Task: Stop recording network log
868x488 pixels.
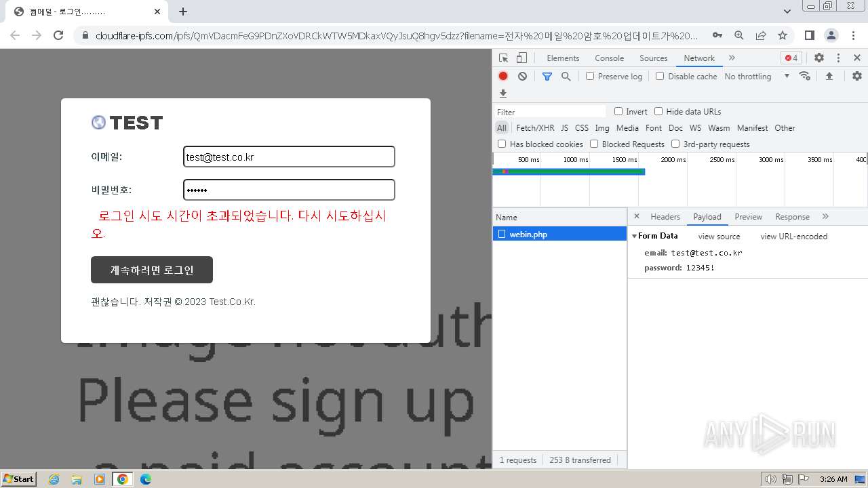Action: 503,77
